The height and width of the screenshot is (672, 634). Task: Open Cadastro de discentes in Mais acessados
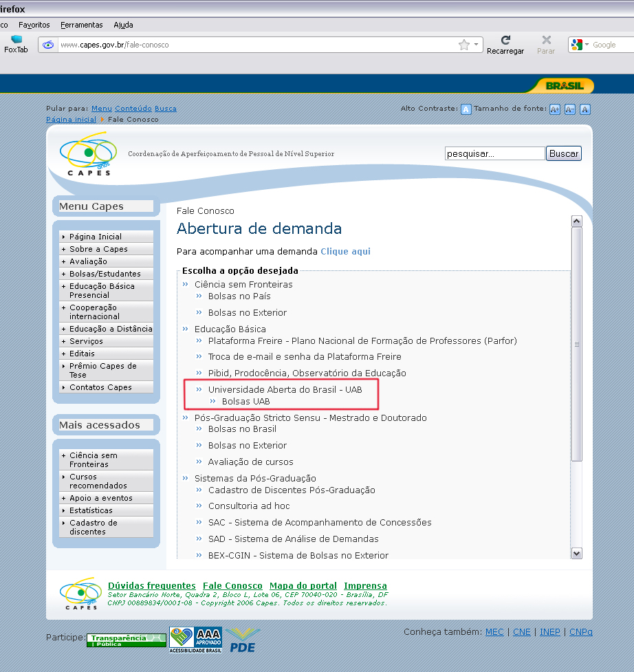pos(106,527)
